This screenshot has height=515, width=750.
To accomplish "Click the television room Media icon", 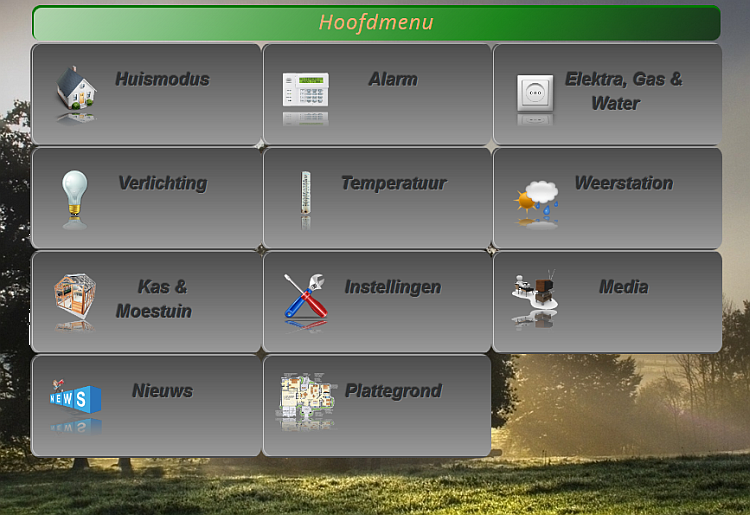I will tap(535, 291).
